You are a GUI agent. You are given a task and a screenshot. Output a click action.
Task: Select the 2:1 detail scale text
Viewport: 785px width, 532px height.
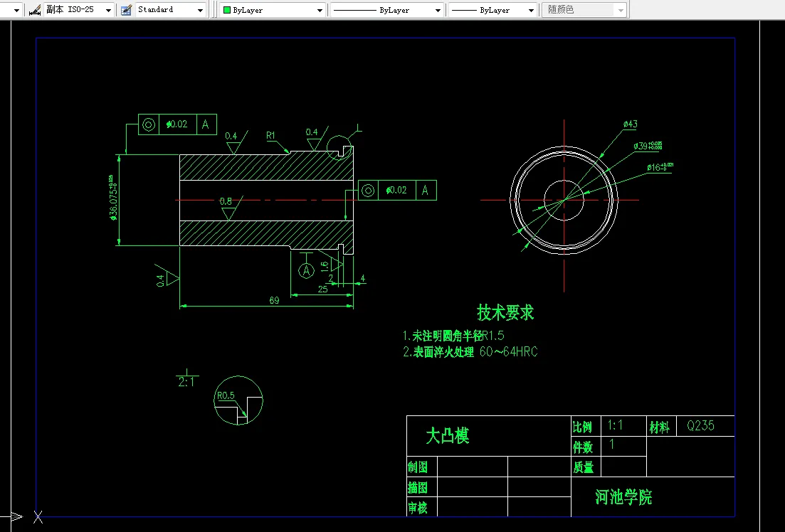coord(186,382)
